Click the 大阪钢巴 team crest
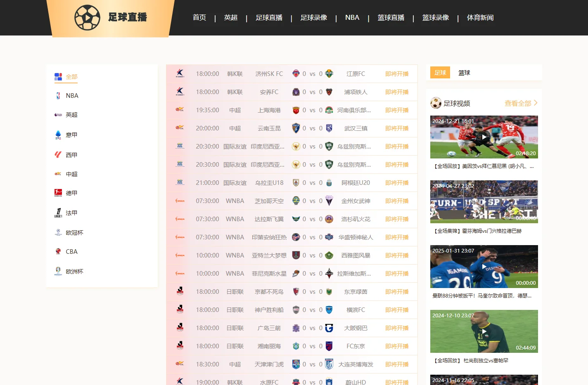 329,328
